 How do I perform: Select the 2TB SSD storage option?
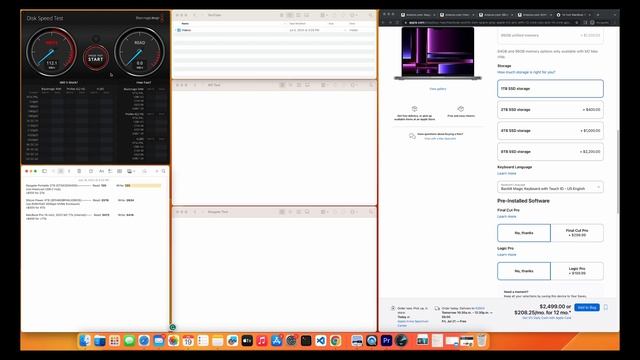(550, 109)
